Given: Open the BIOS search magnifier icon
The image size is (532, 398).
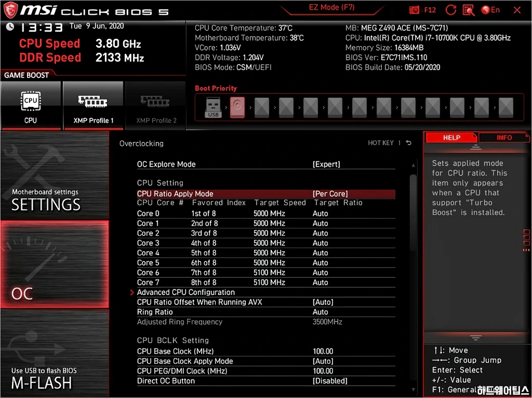Looking at the screenshot, I should [469, 10].
